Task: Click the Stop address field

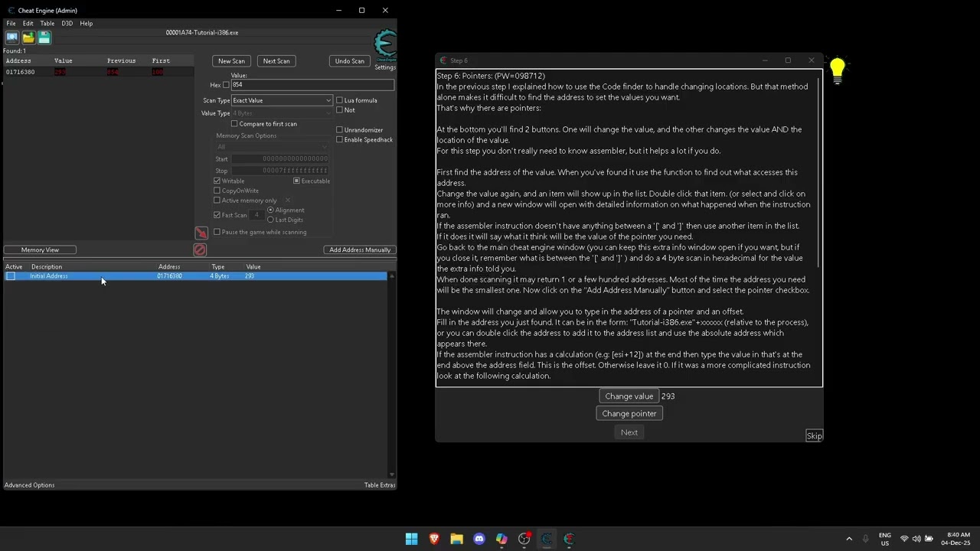Action: [x=279, y=171]
